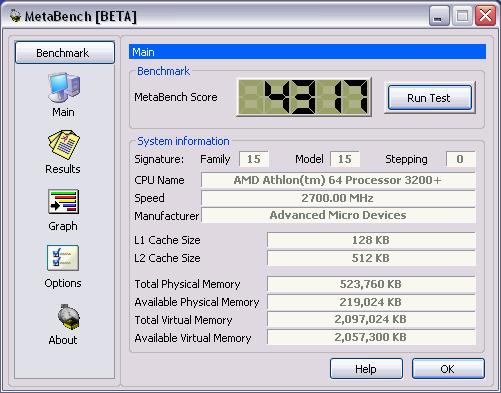Image resolution: width=501 pixels, height=393 pixels.
Task: Click the Family value field 15
Action: (254, 159)
